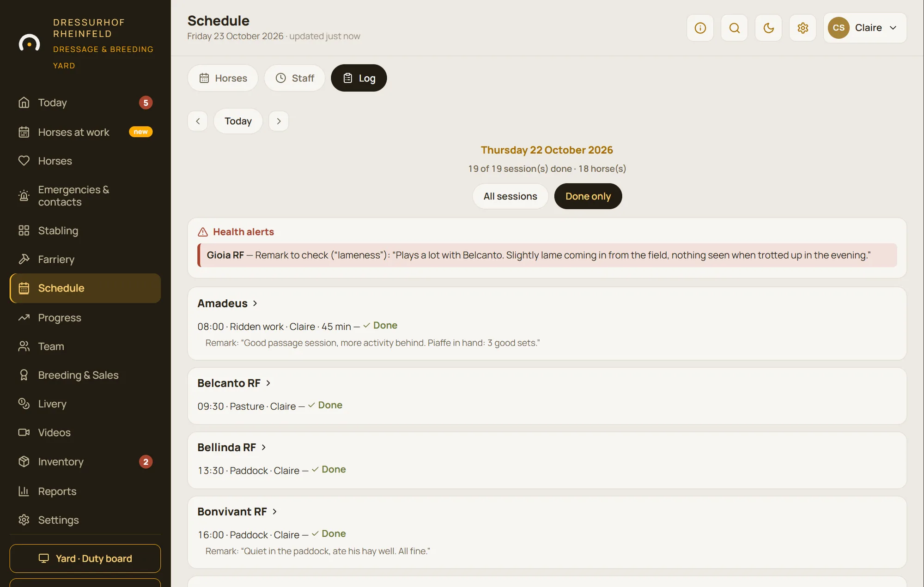Open the Livery sidebar item
The width and height of the screenshot is (924, 587).
click(85, 404)
